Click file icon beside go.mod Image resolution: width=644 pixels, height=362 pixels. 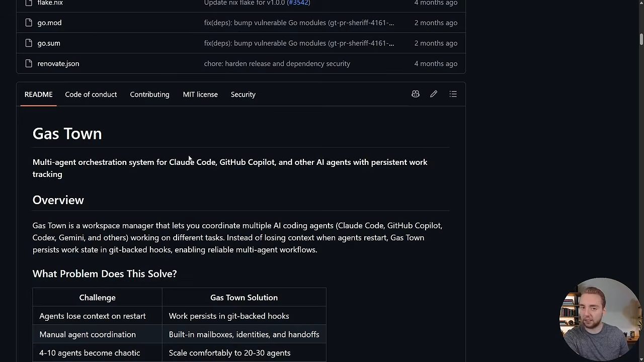pos(29,23)
